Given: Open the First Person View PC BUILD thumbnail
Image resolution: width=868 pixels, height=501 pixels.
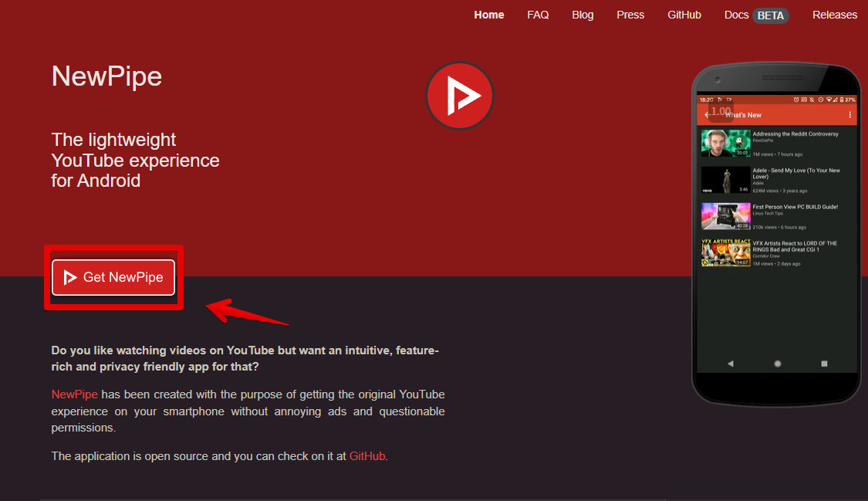Looking at the screenshot, I should [x=726, y=216].
